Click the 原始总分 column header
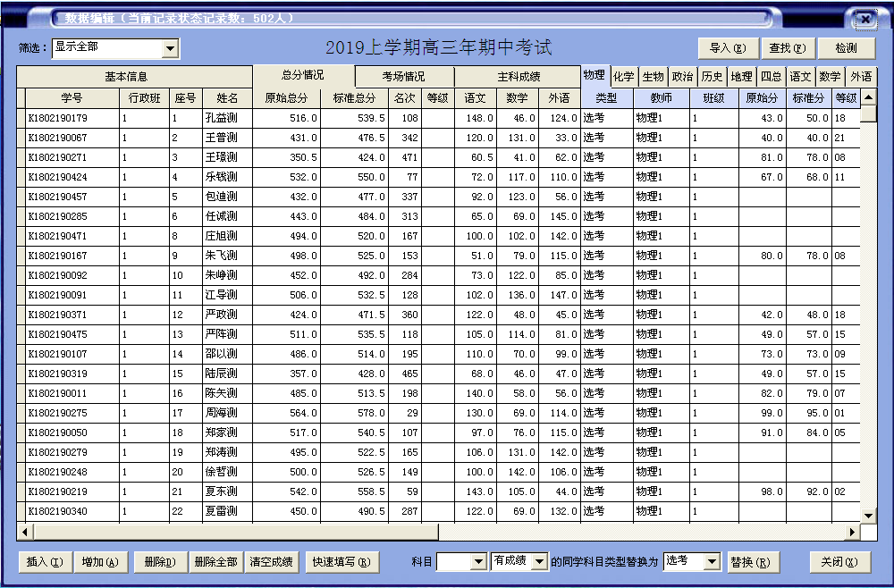 click(x=286, y=98)
